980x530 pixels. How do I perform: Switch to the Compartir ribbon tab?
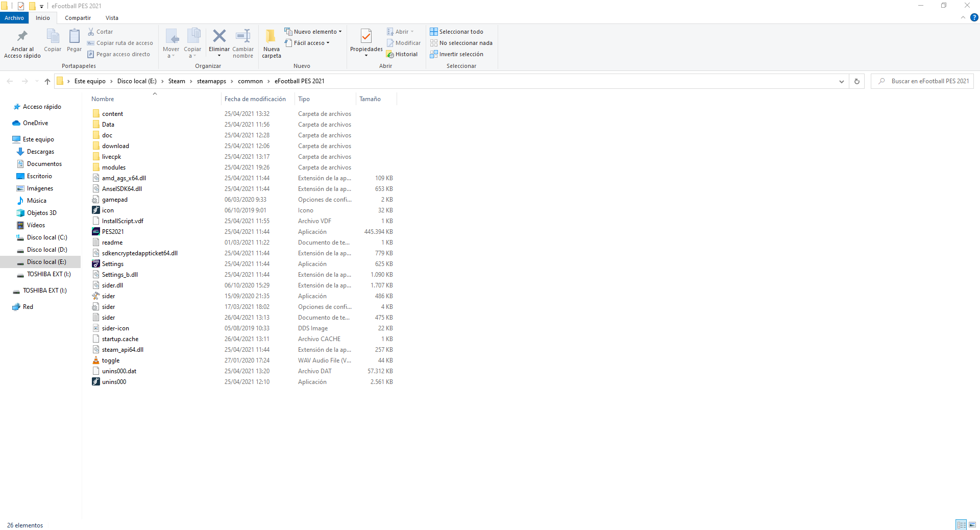[78, 18]
